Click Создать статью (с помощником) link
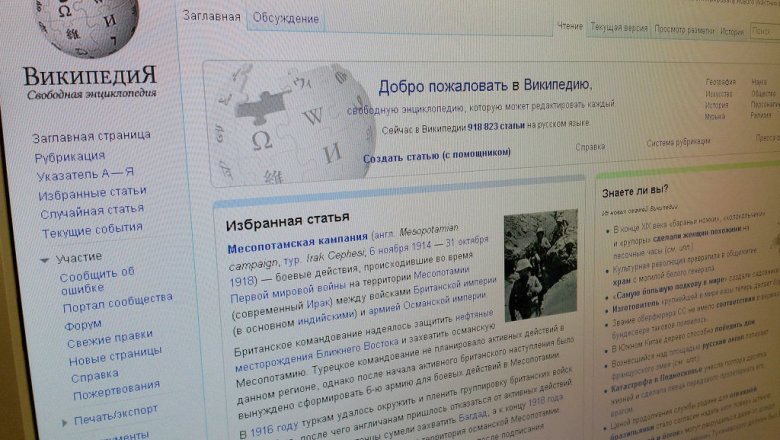Screen dimensions: 780x440 [x=437, y=156]
